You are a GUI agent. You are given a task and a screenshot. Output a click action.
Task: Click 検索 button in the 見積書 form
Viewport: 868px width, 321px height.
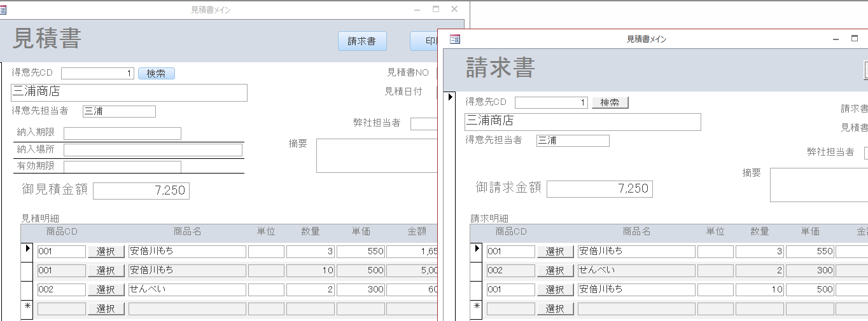pos(156,74)
